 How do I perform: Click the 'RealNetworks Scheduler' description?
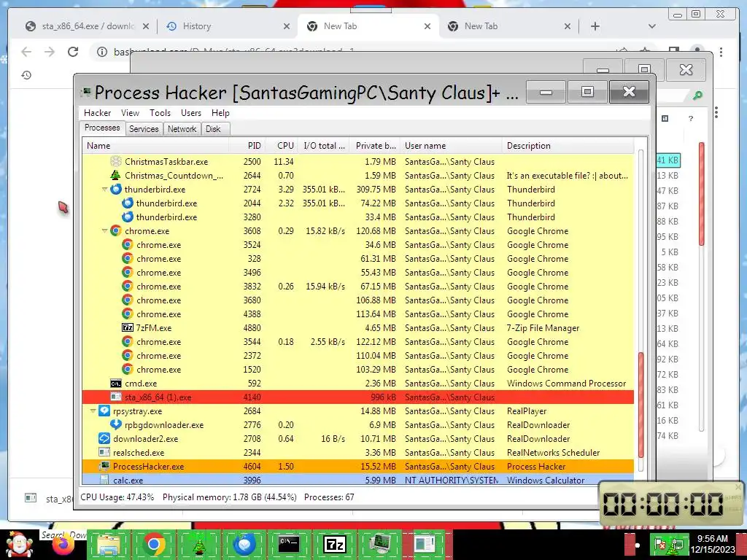click(x=553, y=452)
